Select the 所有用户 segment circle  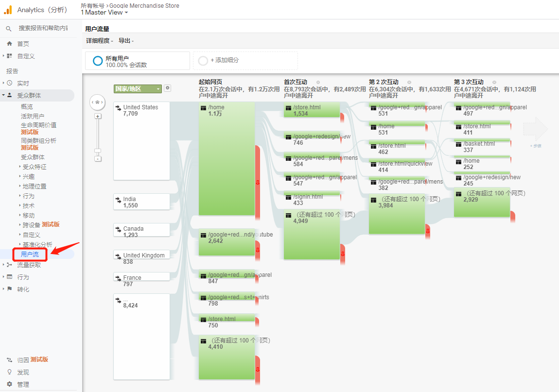click(98, 61)
